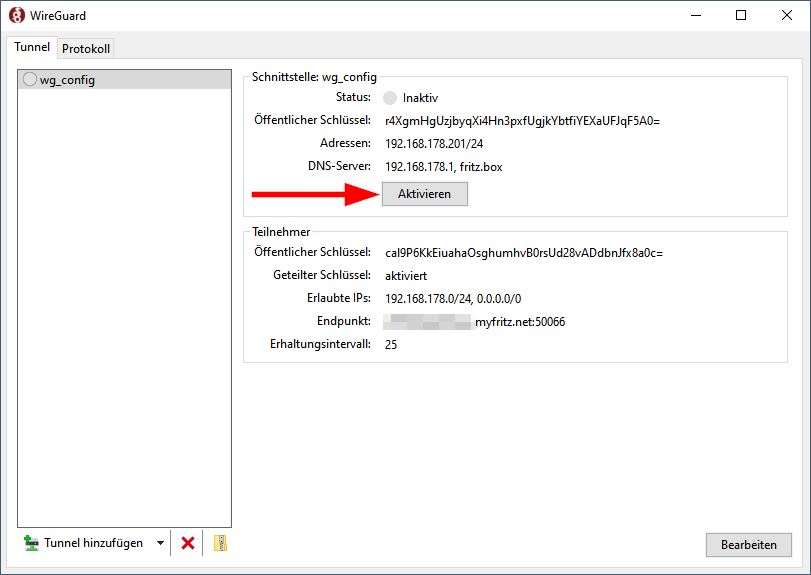
Task: Click the peer public key caI9P6Kk…
Action: tap(524, 253)
